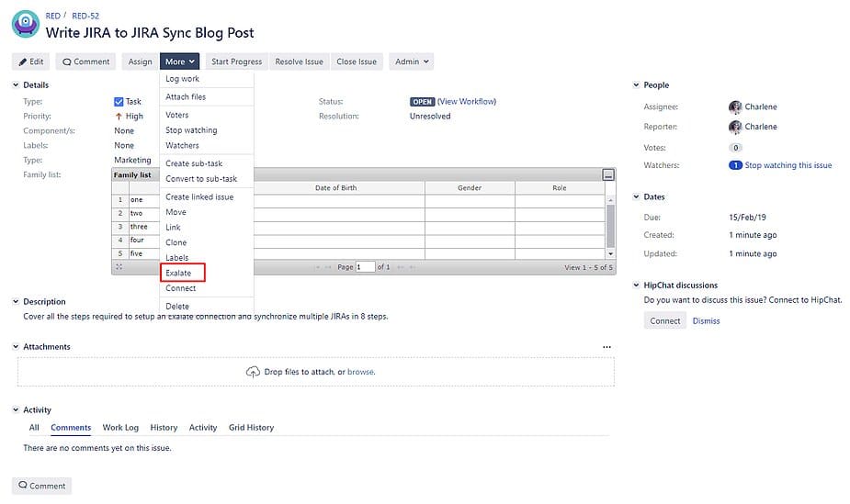The height and width of the screenshot is (504, 850).
Task: Click the Date of Birth column header
Action: (336, 188)
